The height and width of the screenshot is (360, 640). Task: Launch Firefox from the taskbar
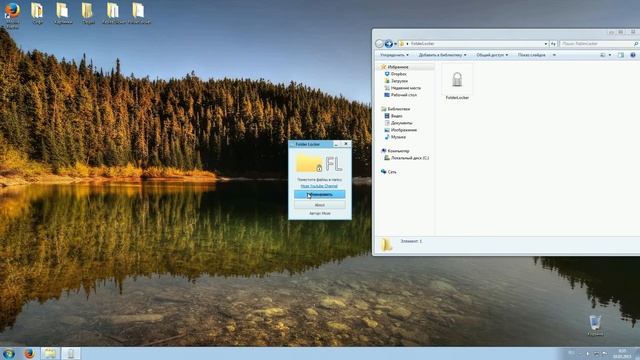coord(29,353)
